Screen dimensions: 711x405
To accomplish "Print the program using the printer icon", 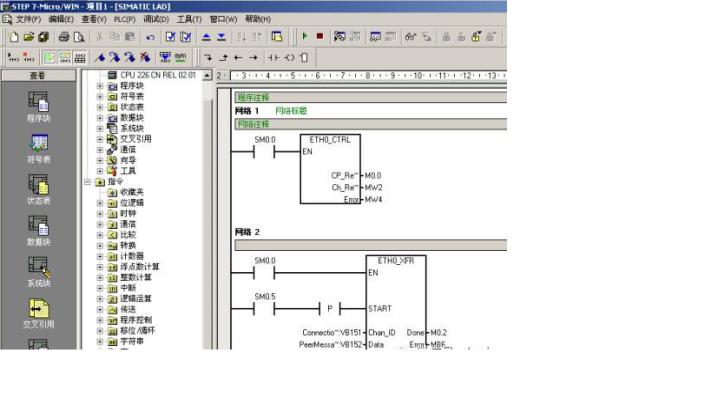I will (x=64, y=37).
